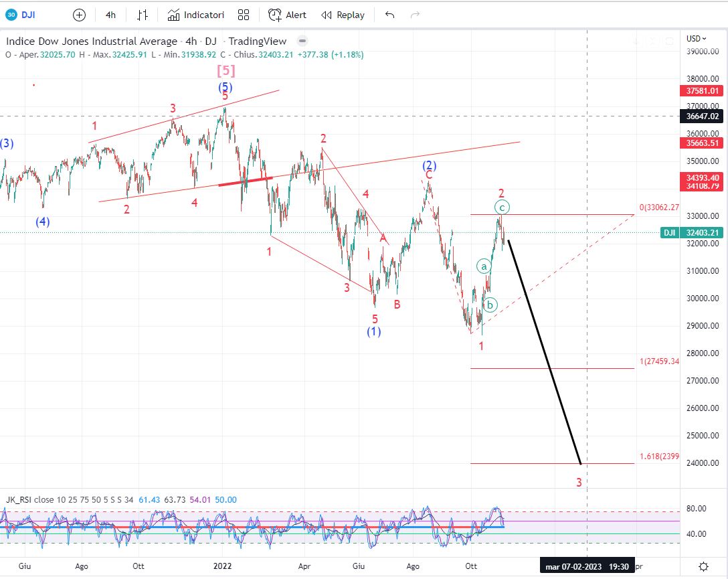Viewport: 728px width, 579px height.
Task: Click the 1.618 Fibonacci level label
Action: click(x=659, y=457)
